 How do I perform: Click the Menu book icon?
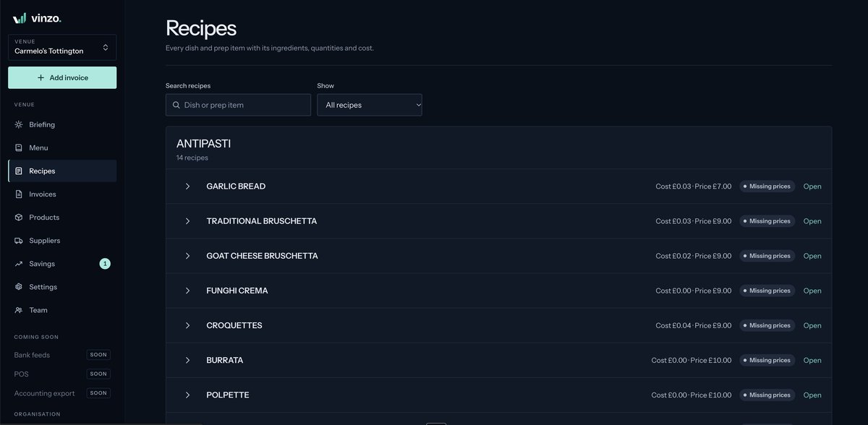point(19,148)
